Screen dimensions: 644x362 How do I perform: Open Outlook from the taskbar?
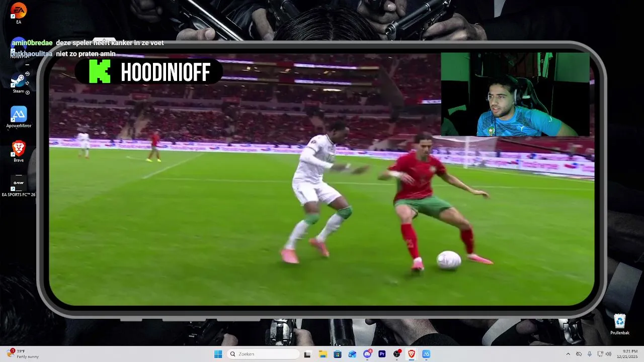point(352,354)
